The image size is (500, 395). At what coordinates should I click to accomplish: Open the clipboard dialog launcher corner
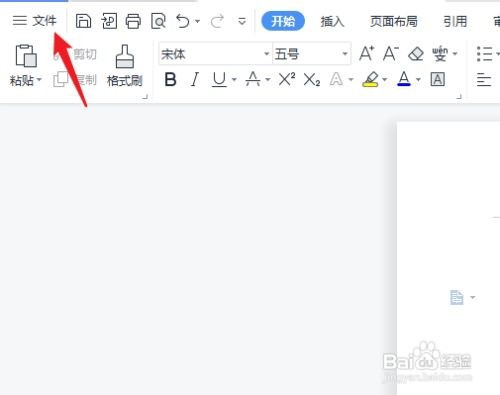tap(145, 97)
